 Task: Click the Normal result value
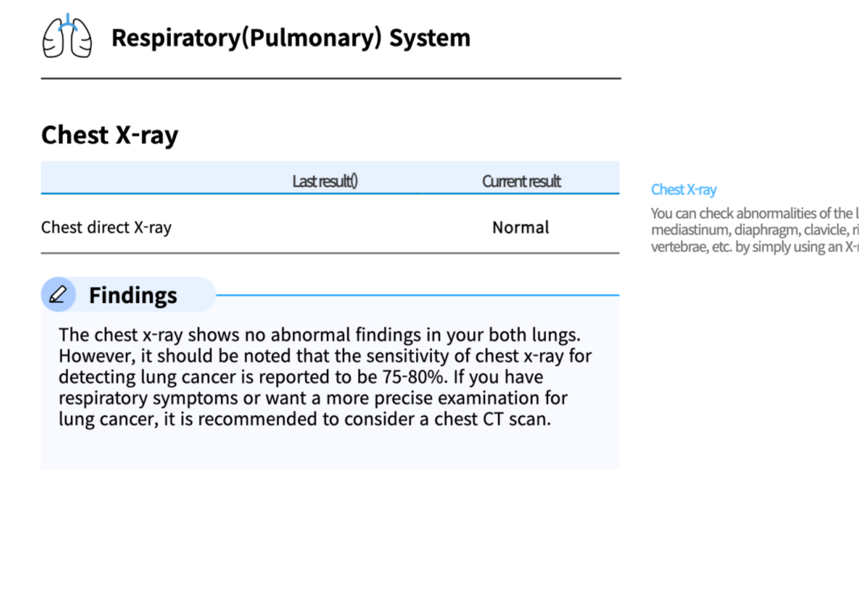point(520,227)
